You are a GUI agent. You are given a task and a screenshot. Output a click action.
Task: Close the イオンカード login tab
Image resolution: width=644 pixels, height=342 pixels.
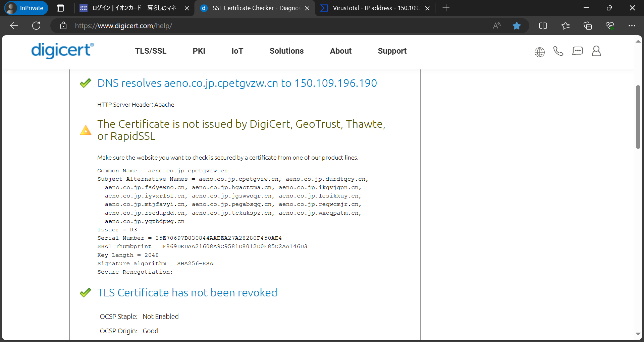coord(187,8)
